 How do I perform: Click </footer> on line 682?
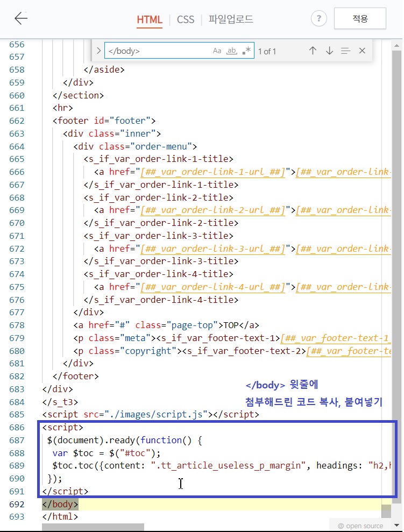click(76, 376)
